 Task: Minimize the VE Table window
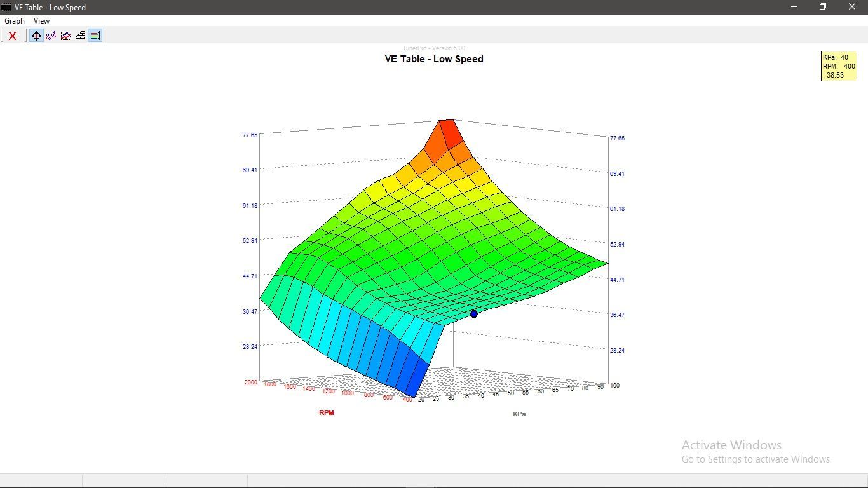[794, 7]
